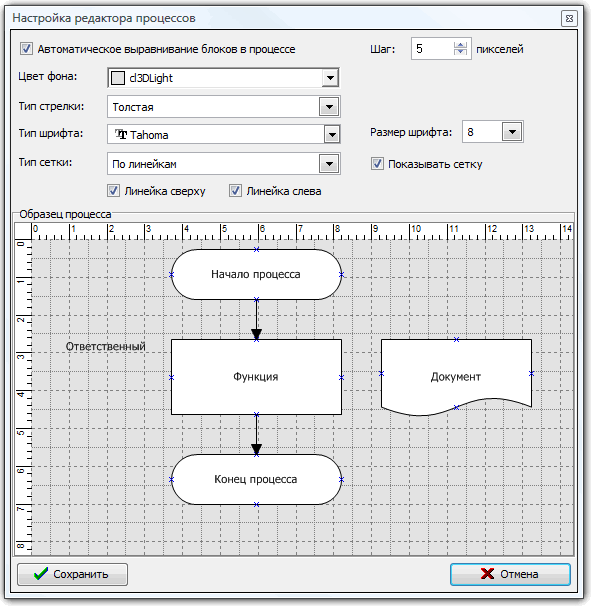Click the Сохранить button
The image size is (591, 606).
(x=72, y=574)
